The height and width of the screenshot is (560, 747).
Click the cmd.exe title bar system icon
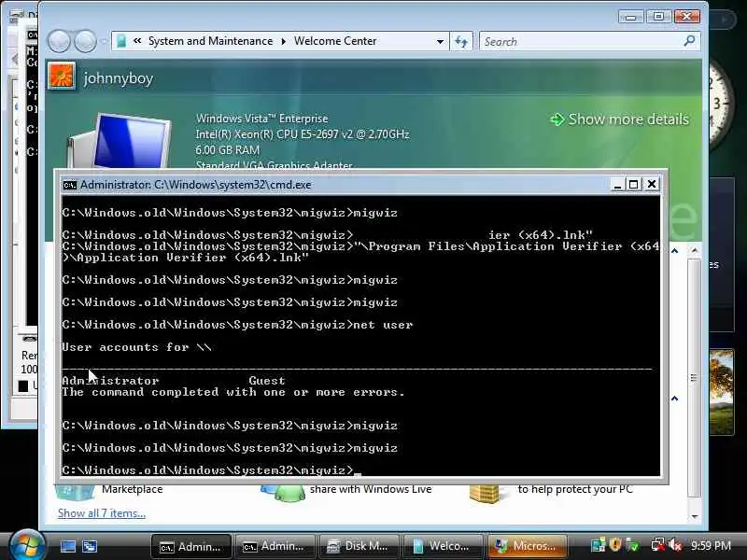coord(69,185)
